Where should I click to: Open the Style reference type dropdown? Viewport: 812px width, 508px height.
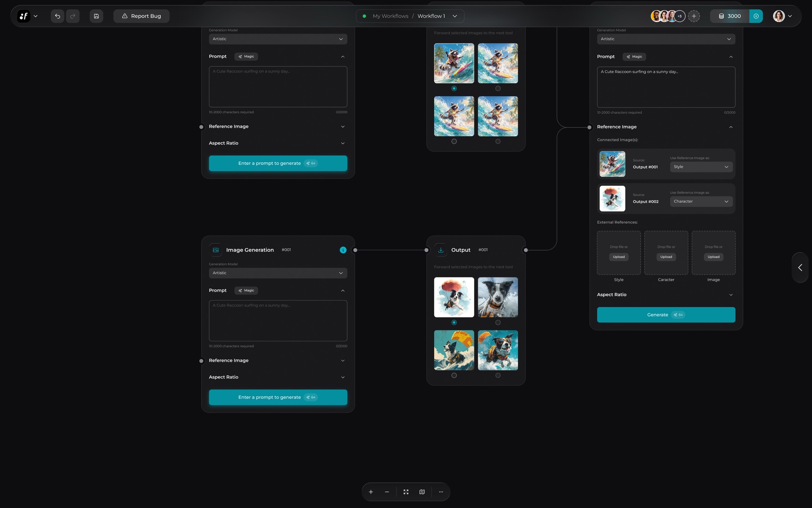pyautogui.click(x=701, y=167)
